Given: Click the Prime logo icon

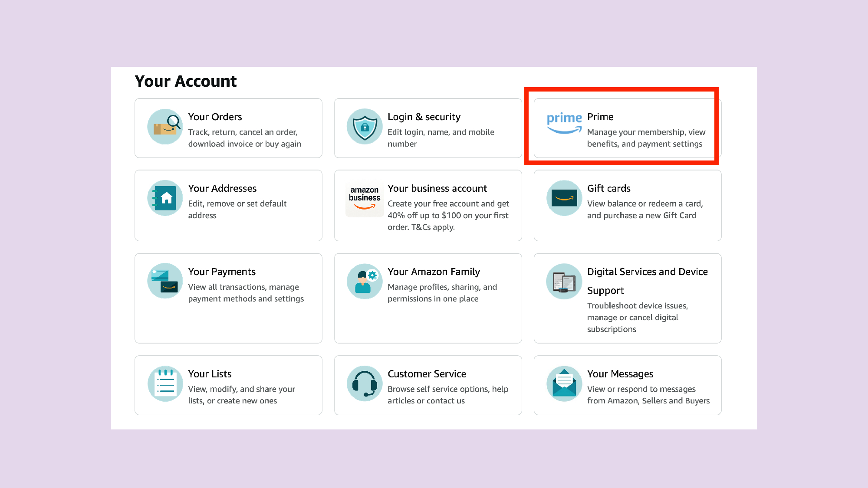Looking at the screenshot, I should click(564, 123).
